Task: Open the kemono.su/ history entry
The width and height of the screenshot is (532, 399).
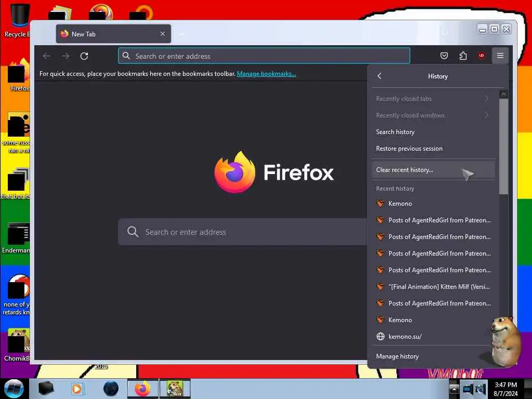Action: pos(433,337)
